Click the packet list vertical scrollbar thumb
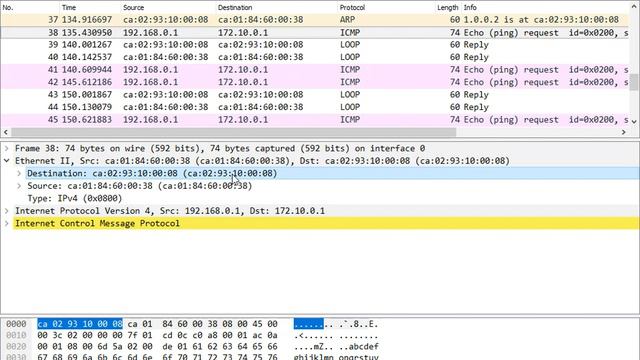The width and height of the screenshot is (640, 360). pos(633,82)
